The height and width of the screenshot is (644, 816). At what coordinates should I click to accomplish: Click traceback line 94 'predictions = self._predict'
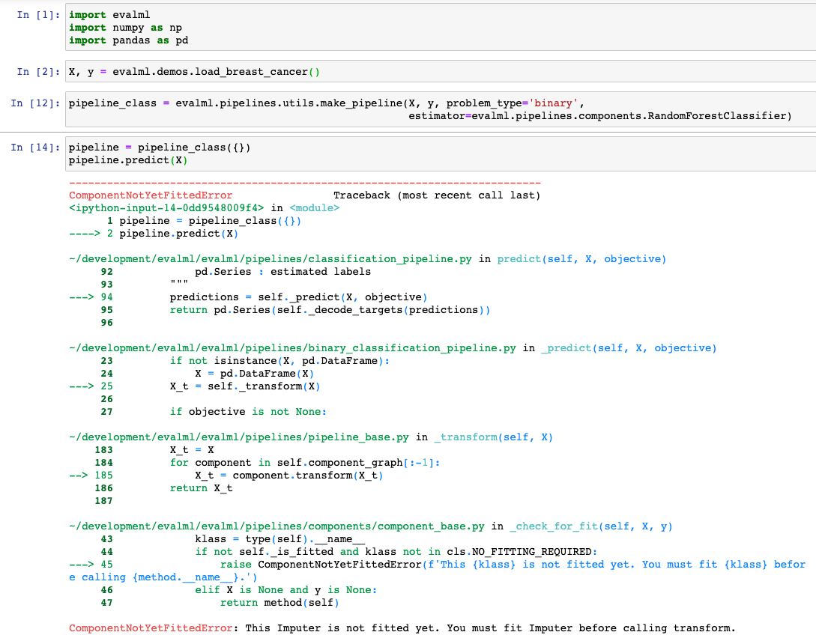coord(298,297)
